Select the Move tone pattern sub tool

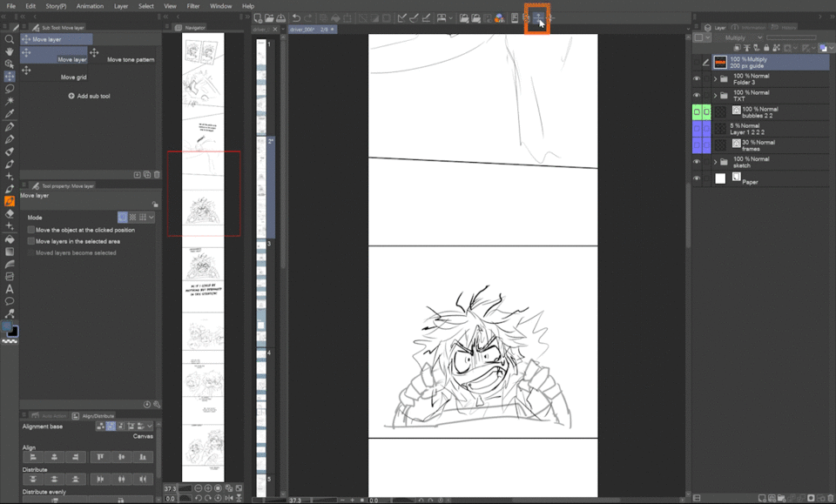(125, 56)
